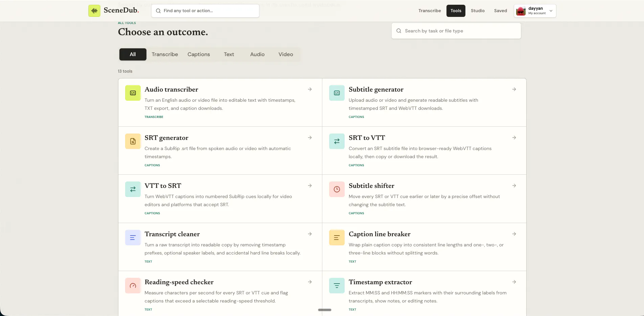Click the '13 tools' count label
The width and height of the screenshot is (644, 316).
point(125,71)
